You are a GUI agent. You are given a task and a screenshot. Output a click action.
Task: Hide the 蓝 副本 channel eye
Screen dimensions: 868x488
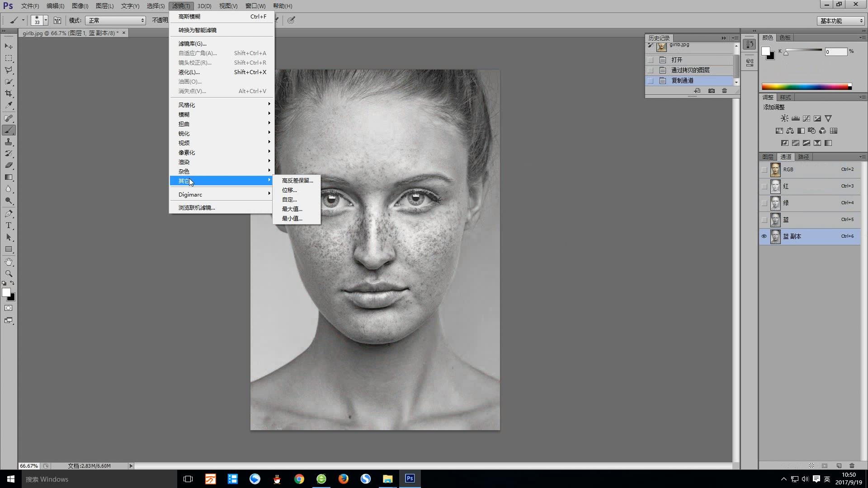click(764, 236)
